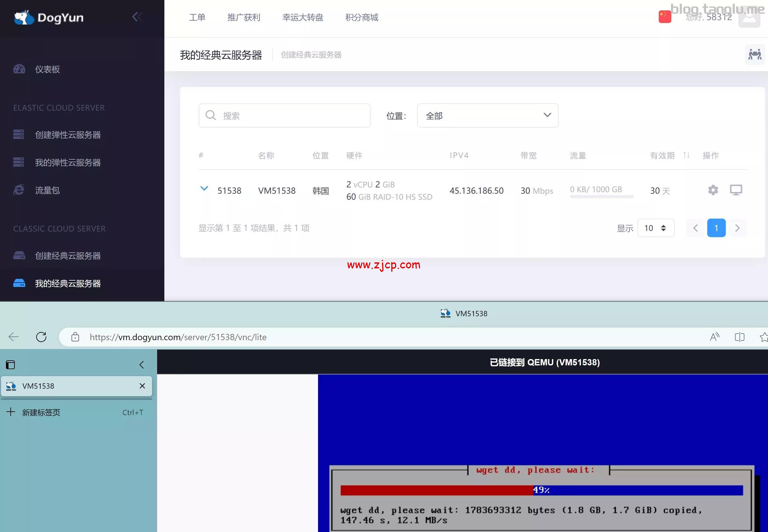
Task: Open the user avatar menu
Action: [749, 17]
